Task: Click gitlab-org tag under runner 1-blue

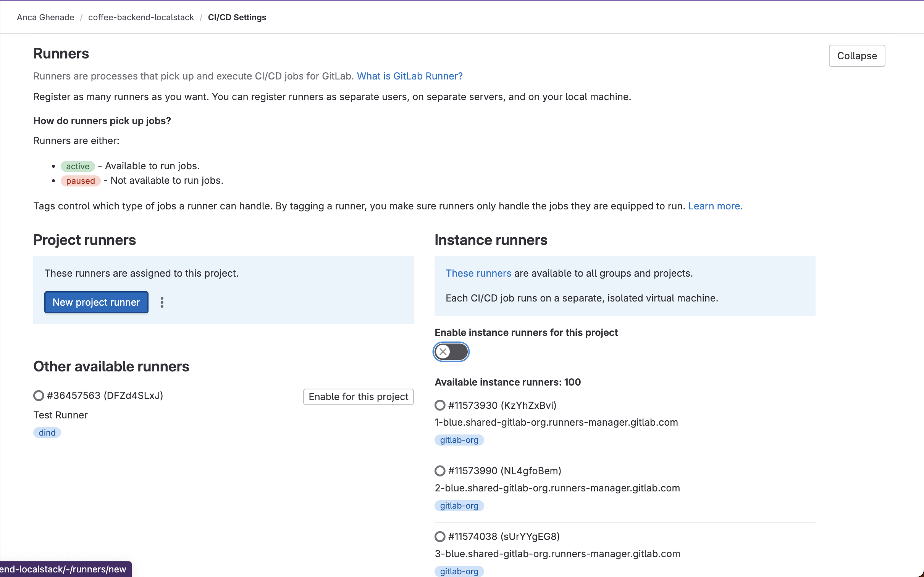Action: tap(459, 440)
